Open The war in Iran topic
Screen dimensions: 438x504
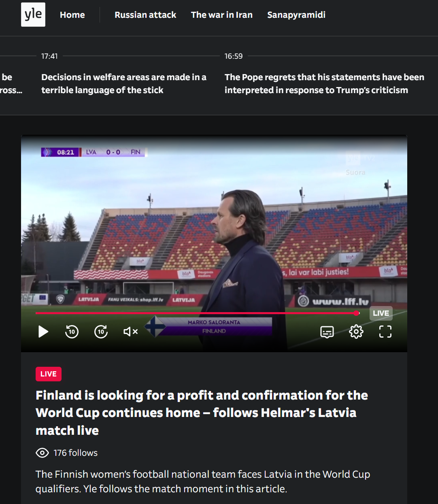click(x=222, y=15)
